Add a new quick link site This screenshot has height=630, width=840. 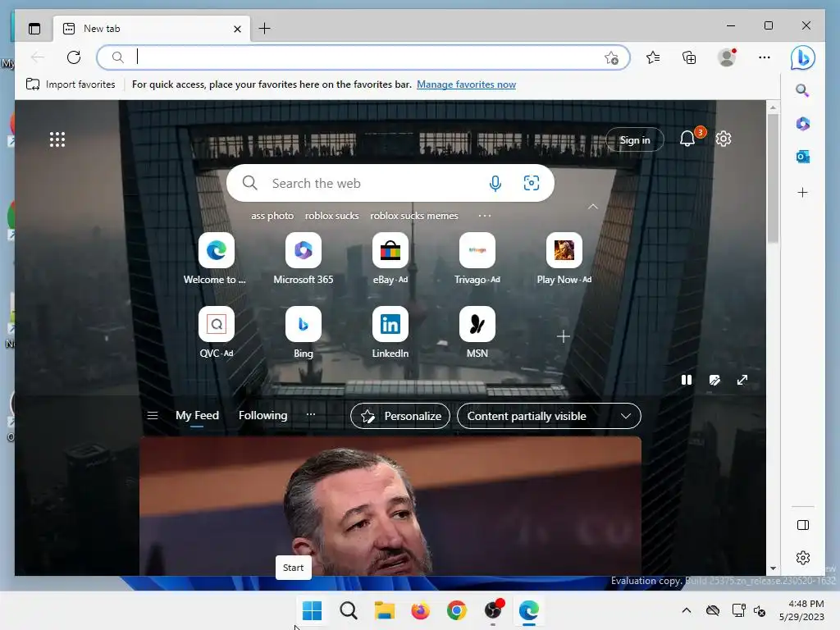click(x=563, y=336)
